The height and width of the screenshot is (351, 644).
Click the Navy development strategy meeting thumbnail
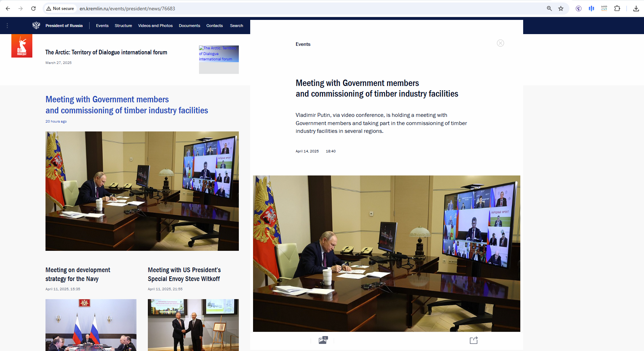click(x=91, y=325)
